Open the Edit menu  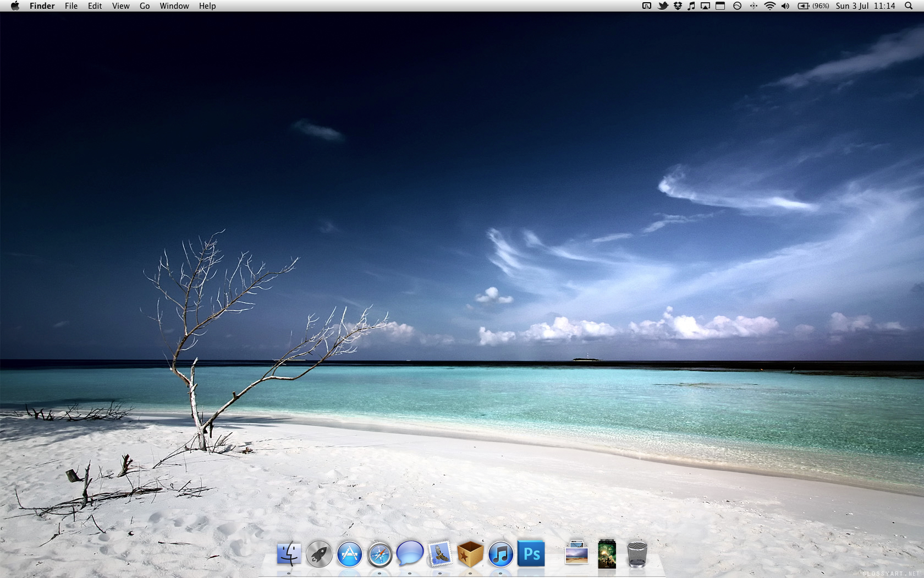[95, 6]
